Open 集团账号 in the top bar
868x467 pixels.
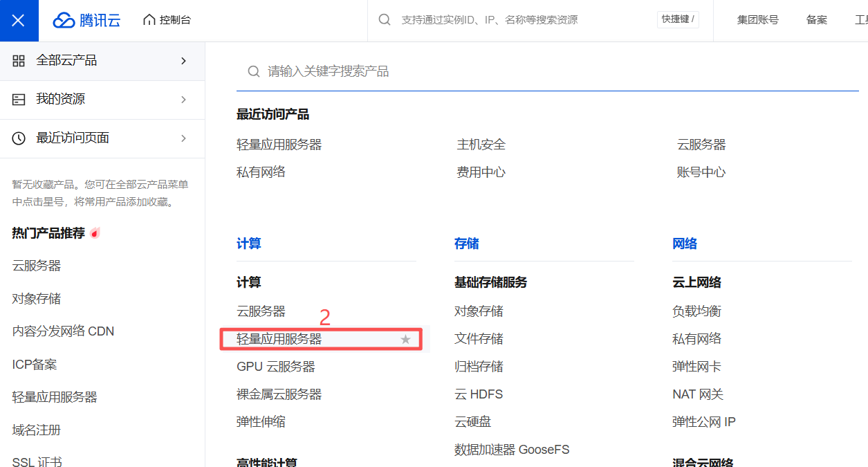click(x=758, y=20)
